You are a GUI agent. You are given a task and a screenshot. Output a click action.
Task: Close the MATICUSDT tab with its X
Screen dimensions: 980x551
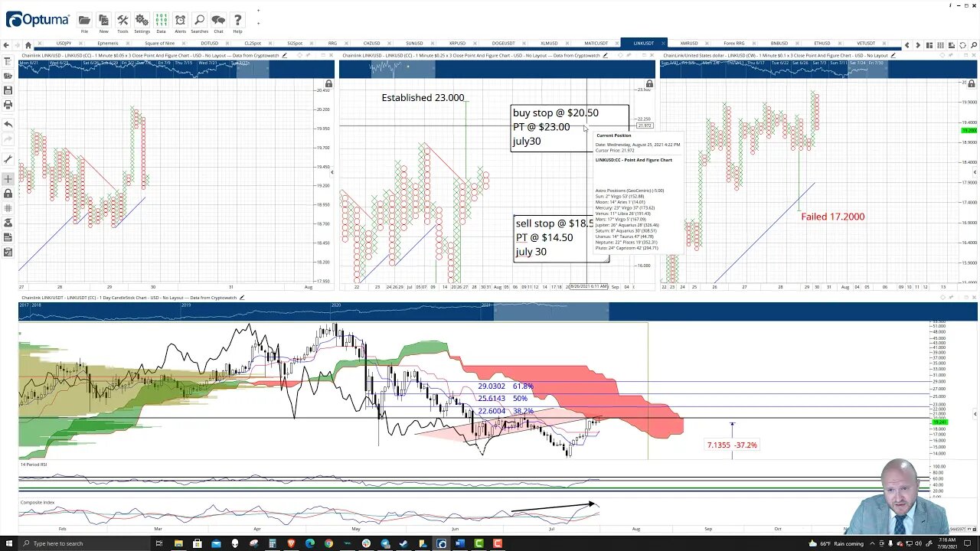tap(619, 44)
